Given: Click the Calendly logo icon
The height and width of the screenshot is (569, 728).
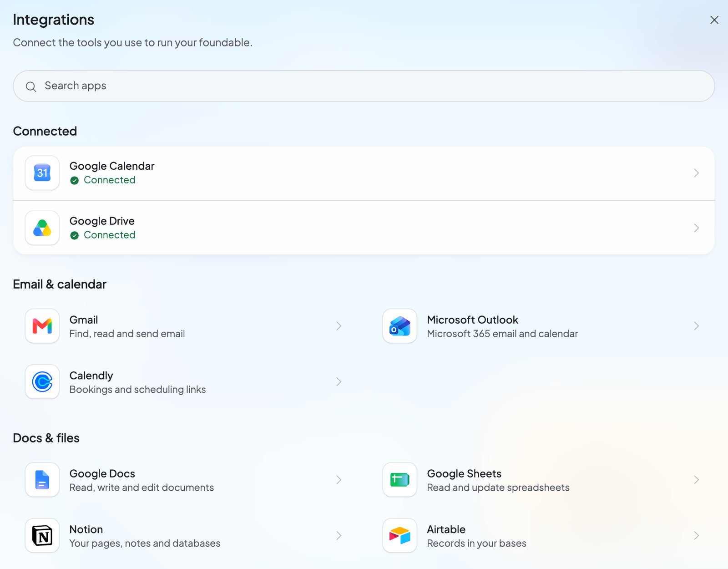Looking at the screenshot, I should (x=42, y=382).
